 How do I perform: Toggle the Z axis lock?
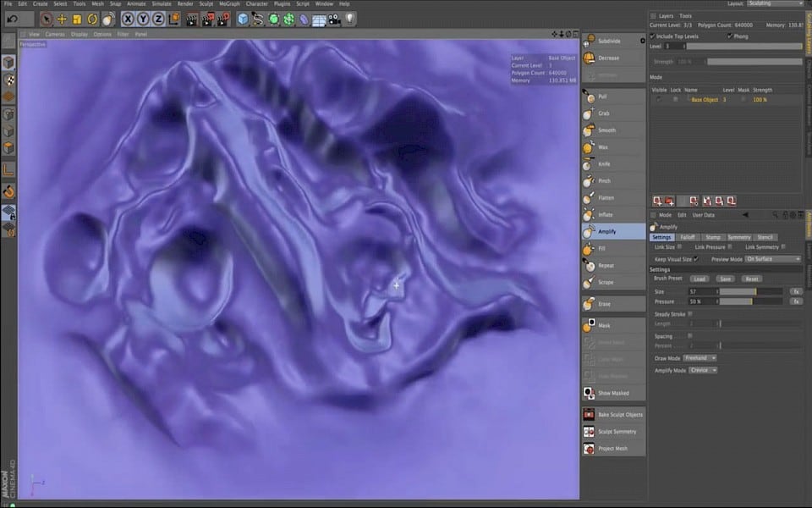(158, 19)
